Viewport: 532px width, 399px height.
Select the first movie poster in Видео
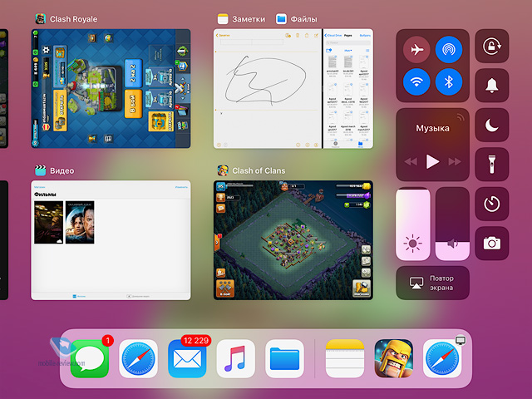tap(48, 222)
